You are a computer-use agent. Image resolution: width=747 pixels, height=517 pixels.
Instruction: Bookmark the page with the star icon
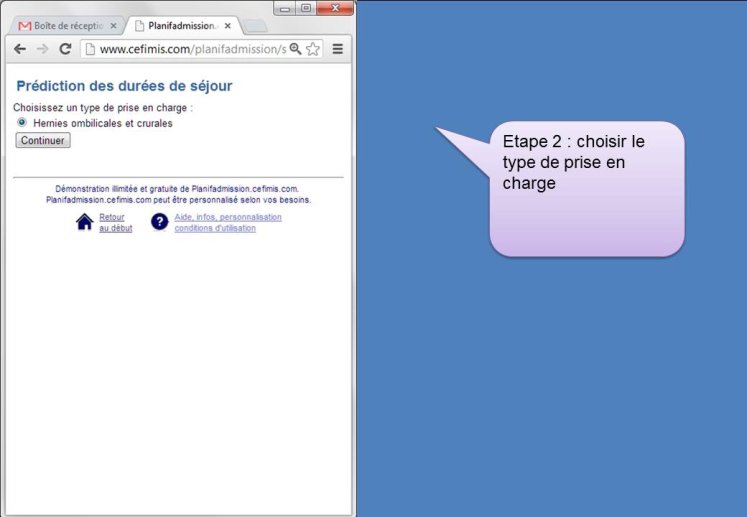313,49
